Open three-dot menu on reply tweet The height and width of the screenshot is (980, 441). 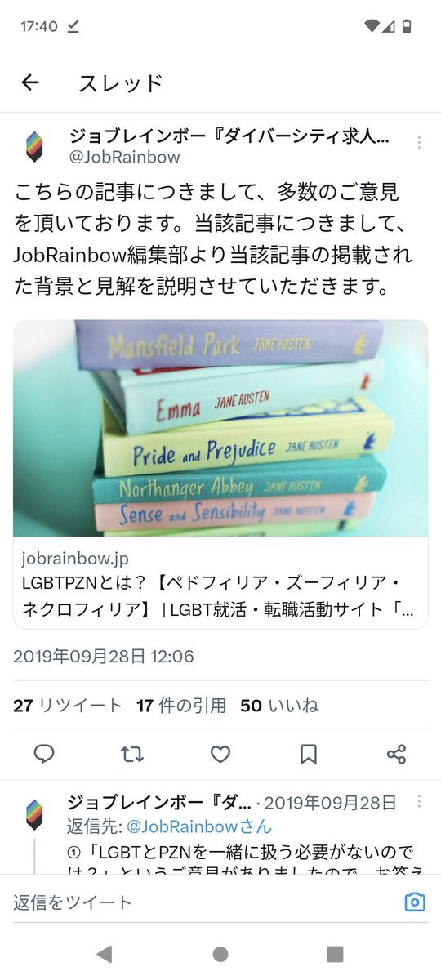[419, 801]
